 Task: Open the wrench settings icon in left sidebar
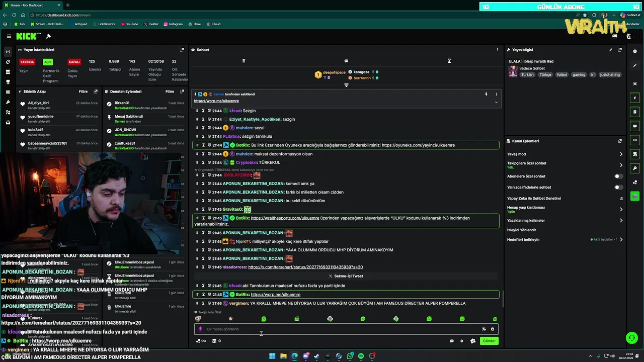[x=8, y=102]
